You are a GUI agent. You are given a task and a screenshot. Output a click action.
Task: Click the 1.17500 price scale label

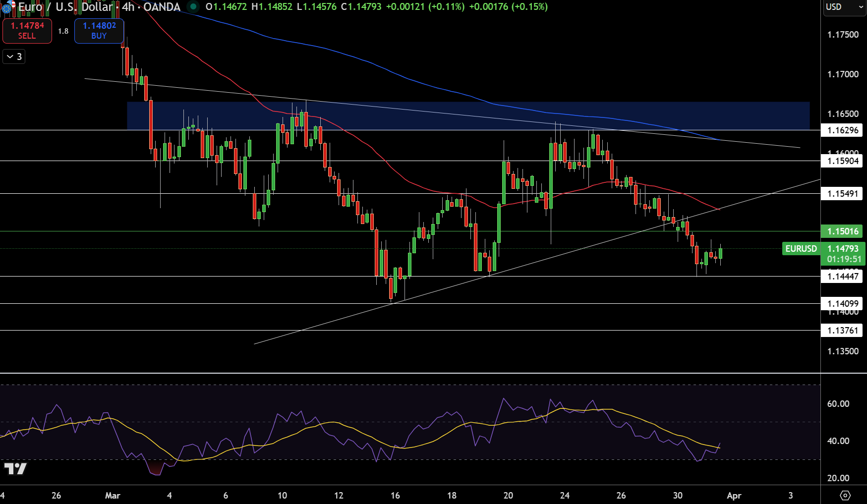pos(843,35)
